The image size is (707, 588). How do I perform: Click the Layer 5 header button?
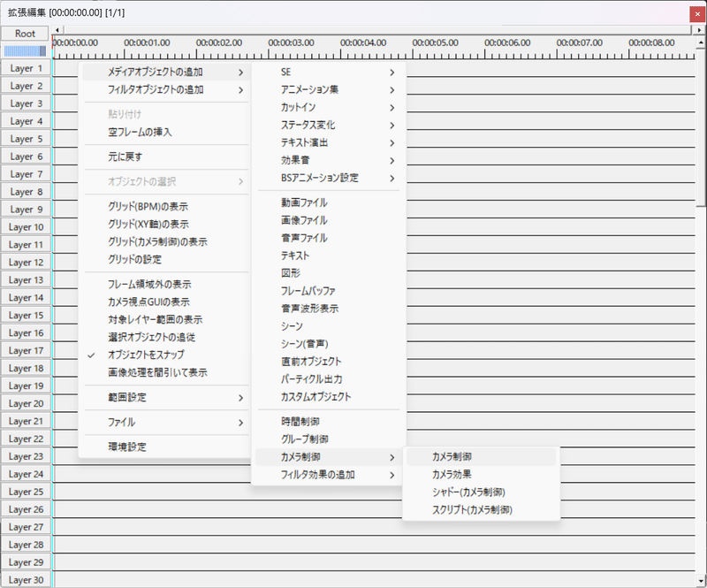tap(27, 139)
